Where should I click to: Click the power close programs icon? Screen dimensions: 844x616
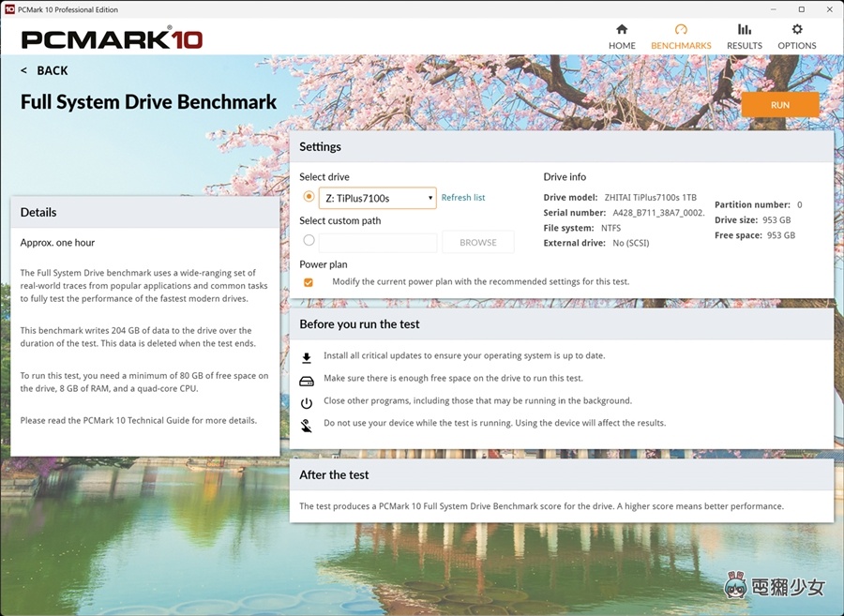click(x=307, y=402)
